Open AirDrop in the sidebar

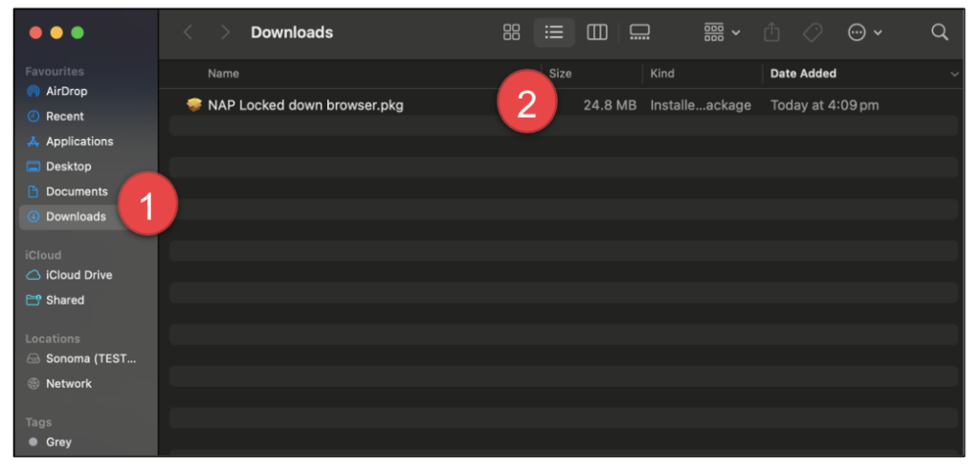pos(66,91)
